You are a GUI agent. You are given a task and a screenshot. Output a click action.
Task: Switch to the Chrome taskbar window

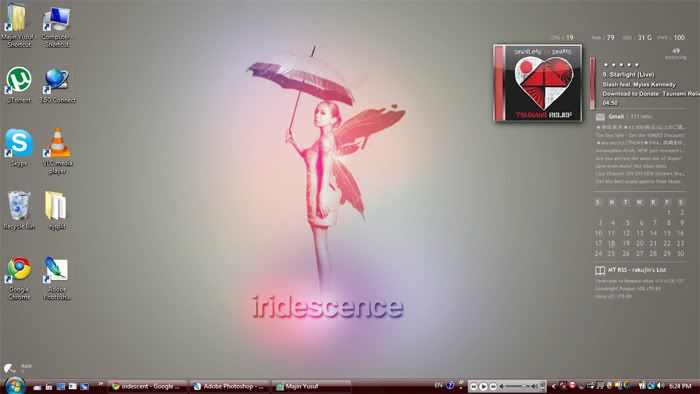(x=147, y=386)
